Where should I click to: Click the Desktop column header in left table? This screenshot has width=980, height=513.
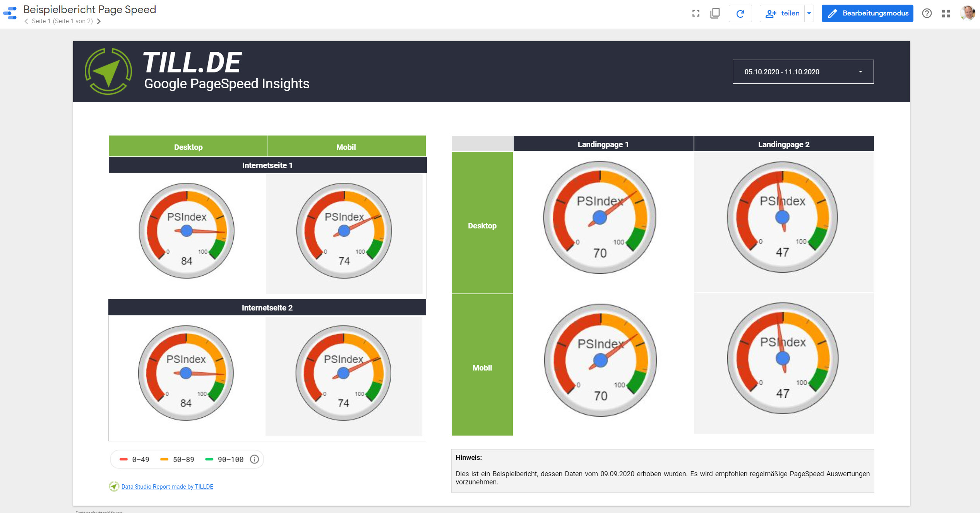188,146
